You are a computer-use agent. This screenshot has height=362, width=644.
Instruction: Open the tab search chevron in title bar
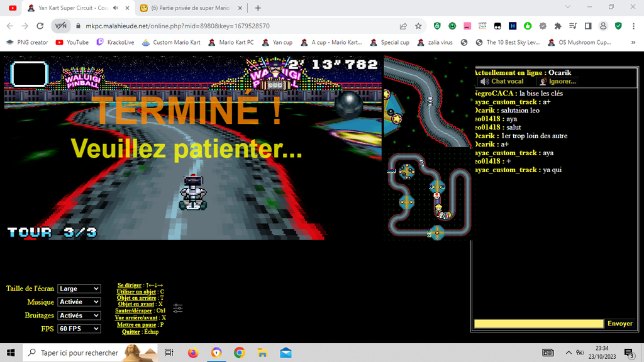[x=568, y=7]
